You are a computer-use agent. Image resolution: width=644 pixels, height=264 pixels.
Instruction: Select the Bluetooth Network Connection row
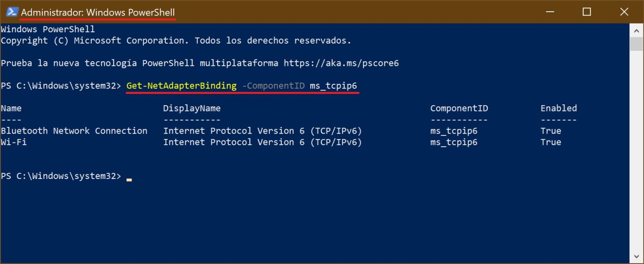74,131
